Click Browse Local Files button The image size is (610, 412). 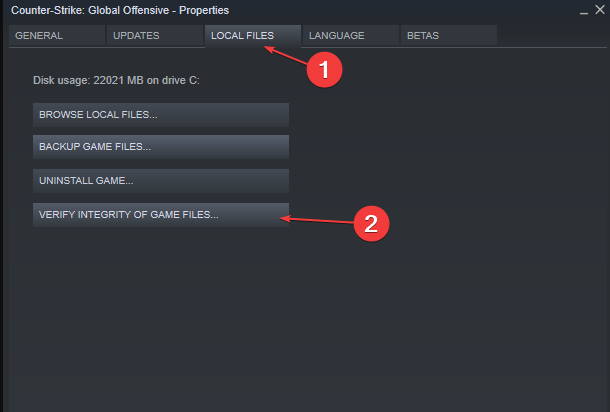[x=161, y=115]
